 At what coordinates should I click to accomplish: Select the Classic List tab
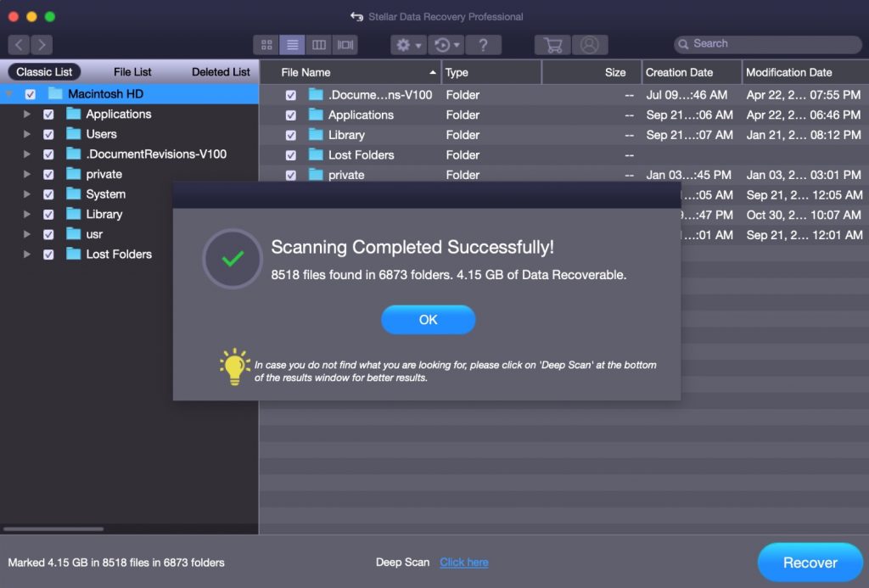click(x=44, y=72)
